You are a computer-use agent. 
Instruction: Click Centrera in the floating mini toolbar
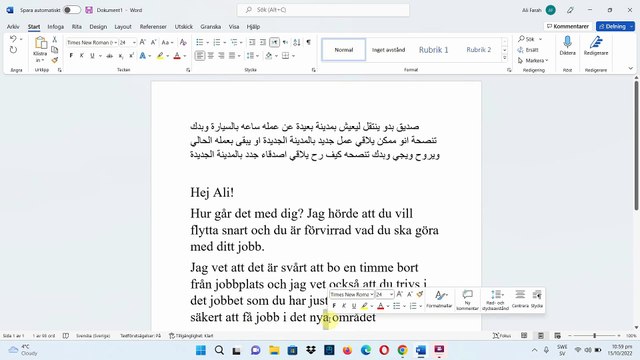pyautogui.click(x=520, y=299)
